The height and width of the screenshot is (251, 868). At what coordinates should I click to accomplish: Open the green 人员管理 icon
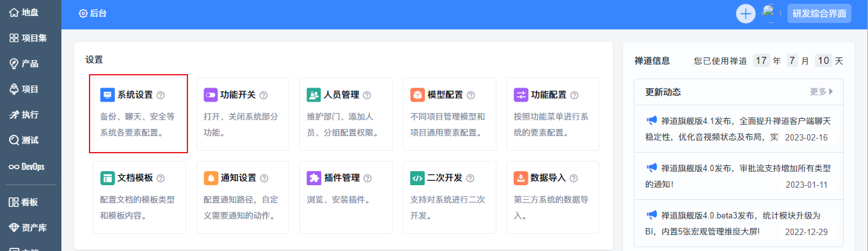313,95
